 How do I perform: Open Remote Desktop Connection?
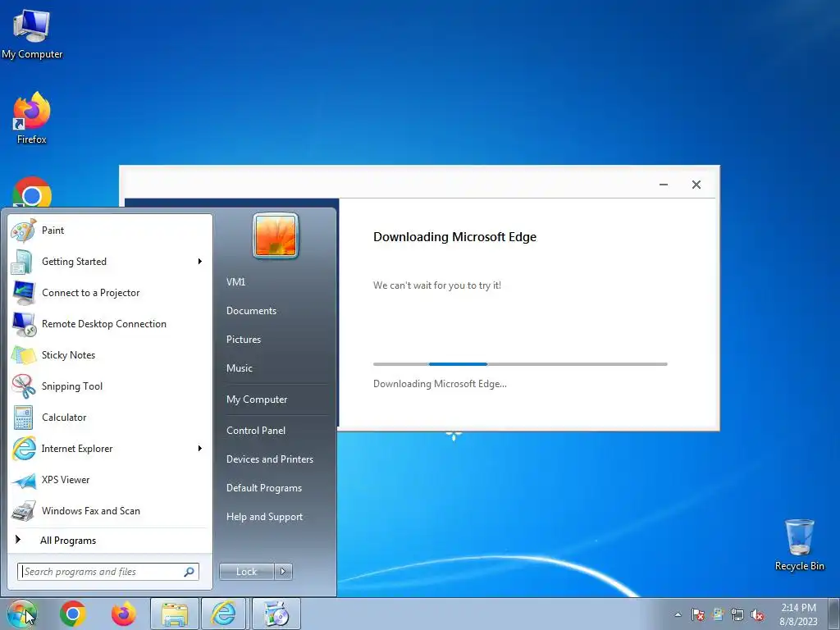pyautogui.click(x=110, y=323)
